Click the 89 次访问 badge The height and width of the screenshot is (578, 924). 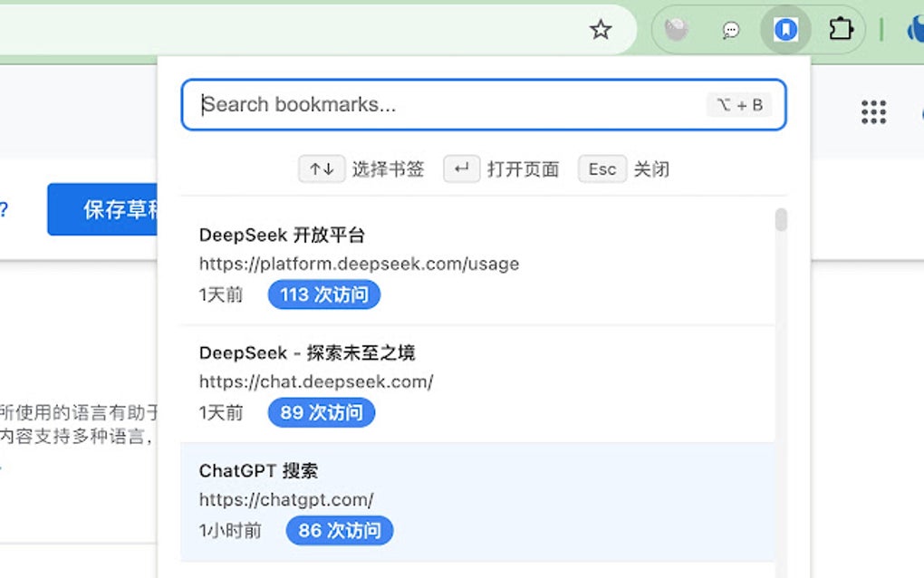(322, 412)
